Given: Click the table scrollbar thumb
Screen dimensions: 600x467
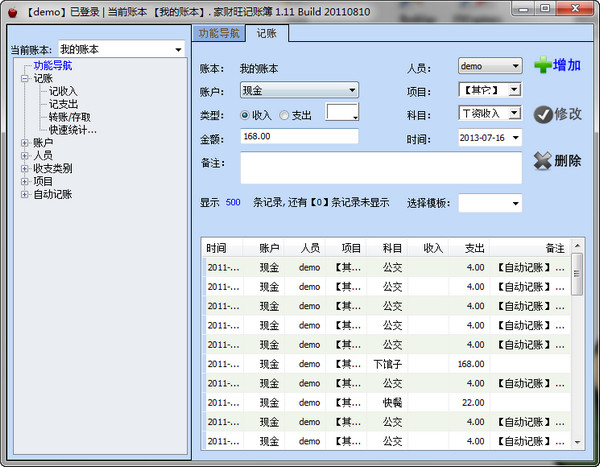Looking at the screenshot, I should [577, 274].
